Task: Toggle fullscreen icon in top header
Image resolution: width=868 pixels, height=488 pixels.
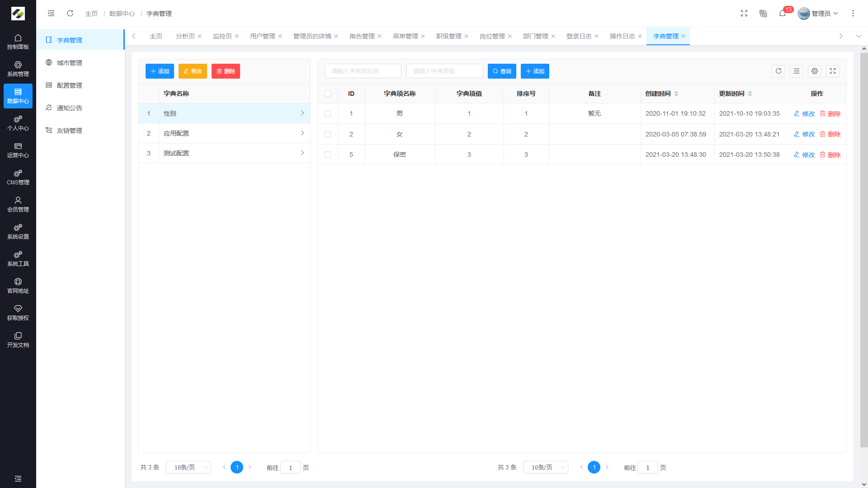Action: click(x=744, y=14)
